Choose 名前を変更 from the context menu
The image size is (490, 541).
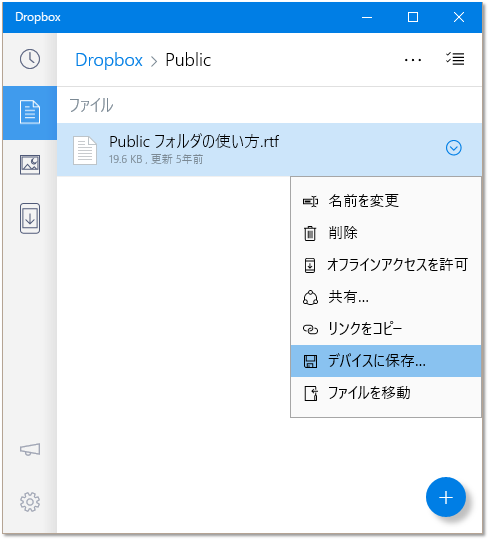tap(386, 201)
